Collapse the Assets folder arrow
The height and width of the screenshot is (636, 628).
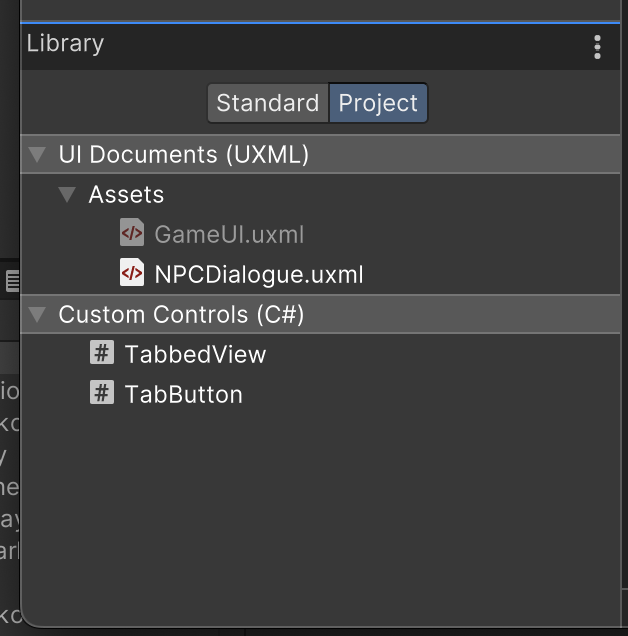click(x=68, y=194)
